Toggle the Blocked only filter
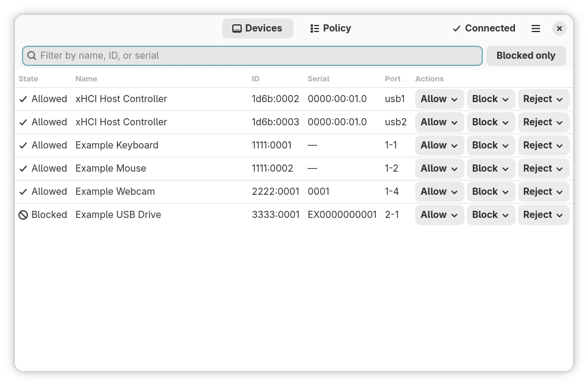588x386 pixels. click(526, 55)
